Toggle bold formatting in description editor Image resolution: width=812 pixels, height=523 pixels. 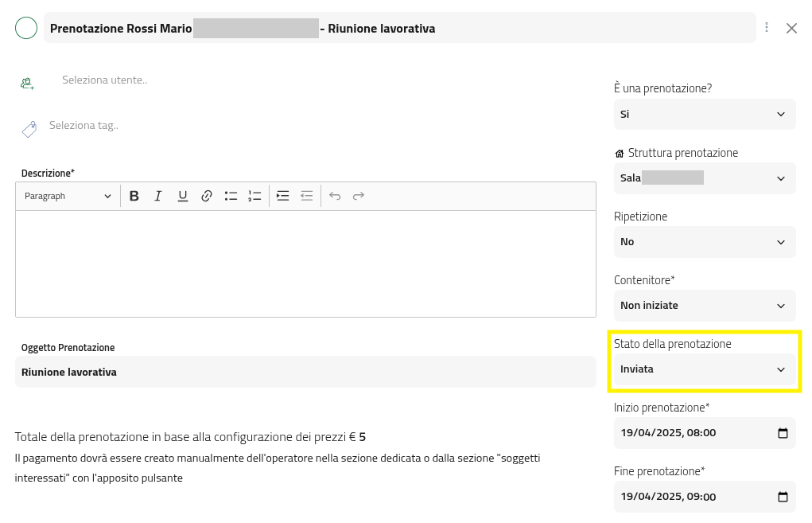134,196
